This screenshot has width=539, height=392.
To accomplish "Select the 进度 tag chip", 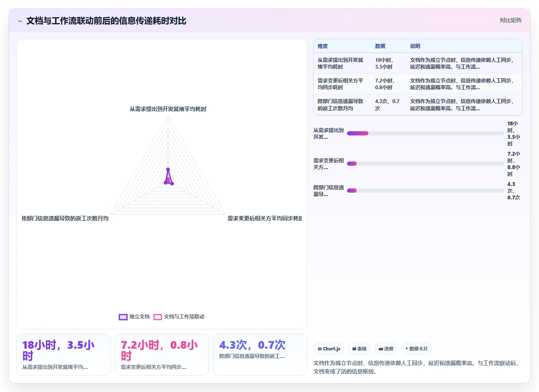I will point(386,349).
